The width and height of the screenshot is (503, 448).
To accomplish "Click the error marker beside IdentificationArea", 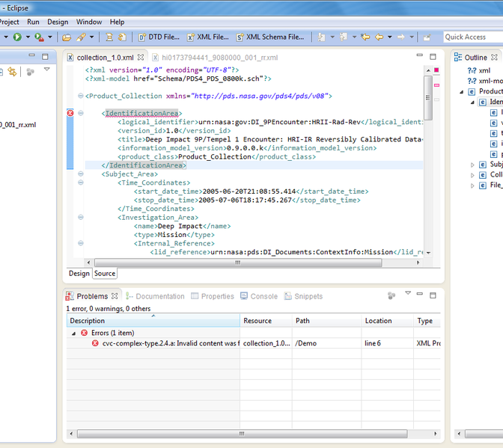I will point(70,113).
